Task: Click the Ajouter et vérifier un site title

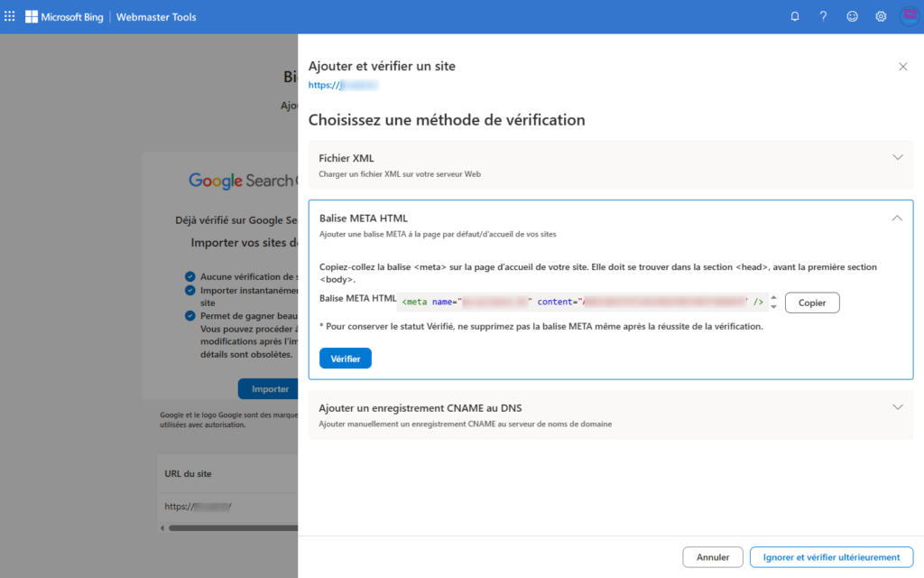Action: [x=382, y=66]
